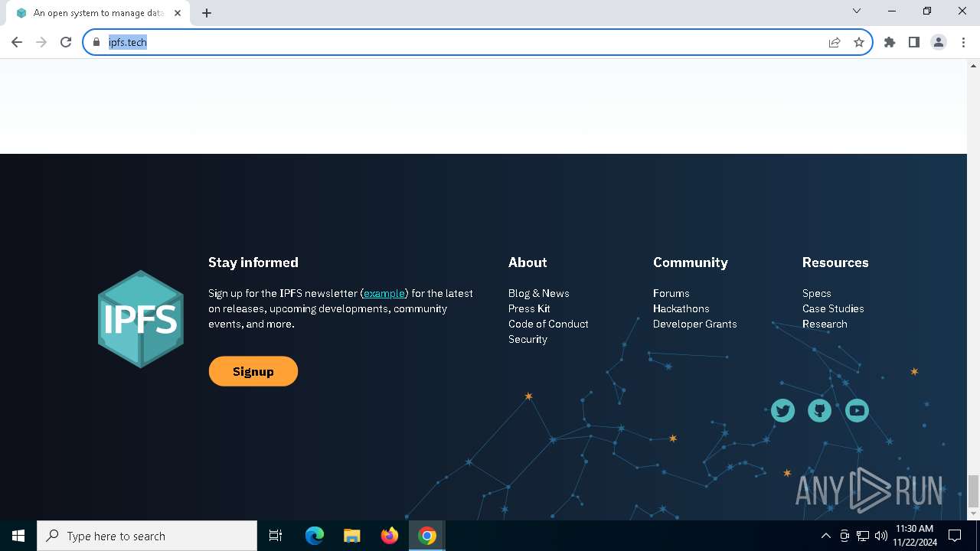
Task: Click the scrollbar down arrow
Action: click(973, 514)
